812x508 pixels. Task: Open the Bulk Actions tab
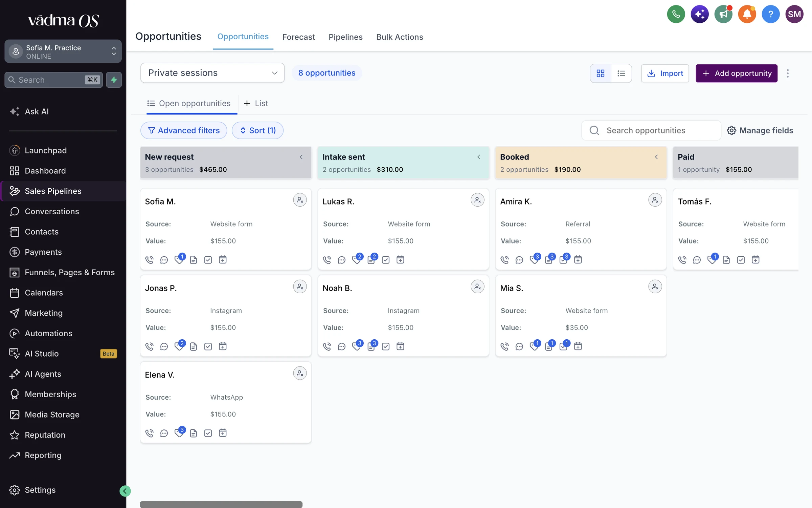pyautogui.click(x=400, y=37)
